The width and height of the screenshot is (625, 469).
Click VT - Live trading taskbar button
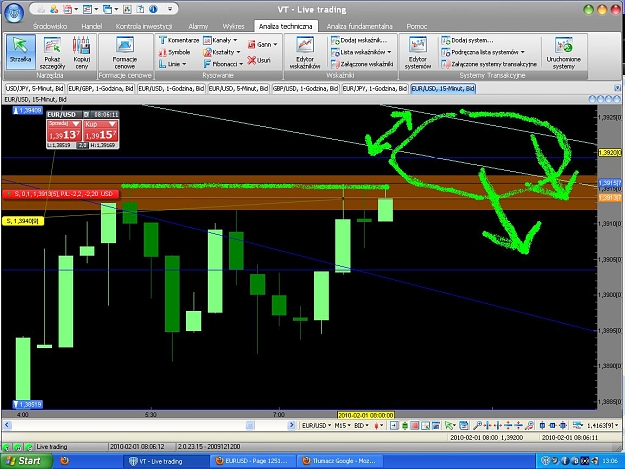165,461
